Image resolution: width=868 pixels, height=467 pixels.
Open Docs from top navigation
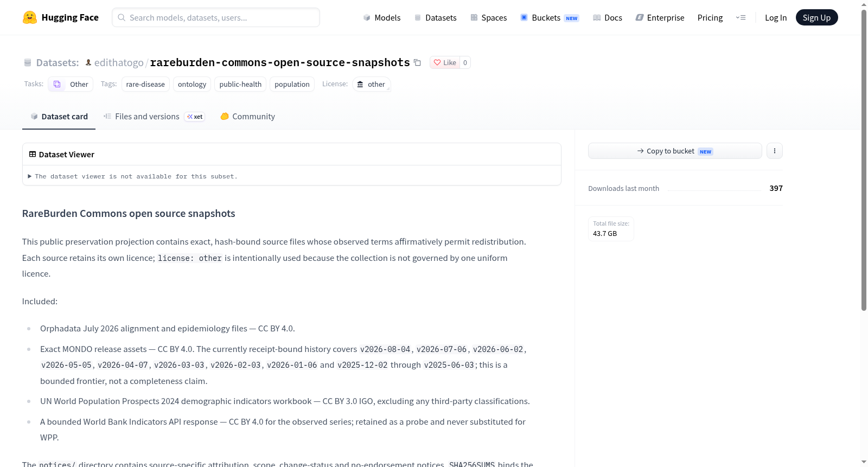click(607, 17)
